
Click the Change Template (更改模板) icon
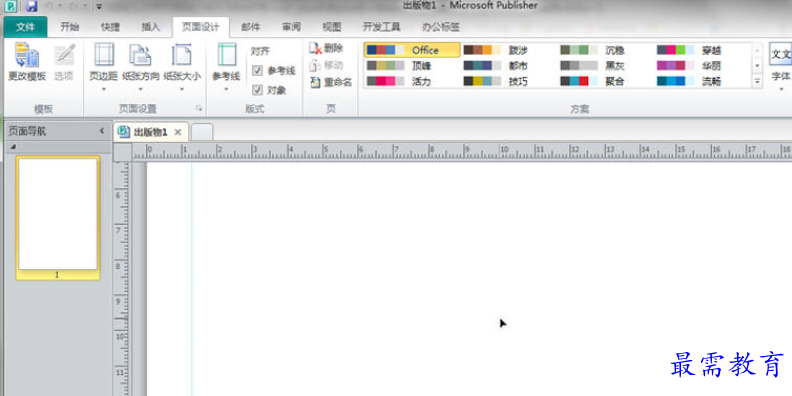click(27, 56)
